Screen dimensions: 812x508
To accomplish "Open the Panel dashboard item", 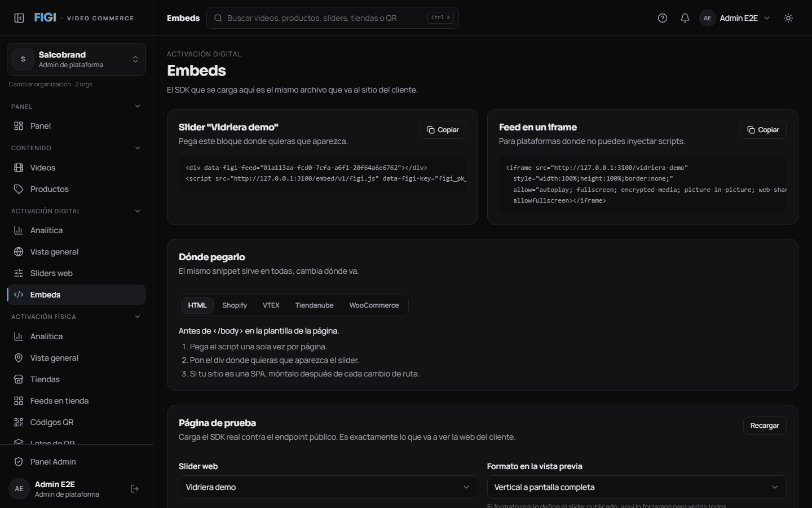I will pyautogui.click(x=76, y=126).
